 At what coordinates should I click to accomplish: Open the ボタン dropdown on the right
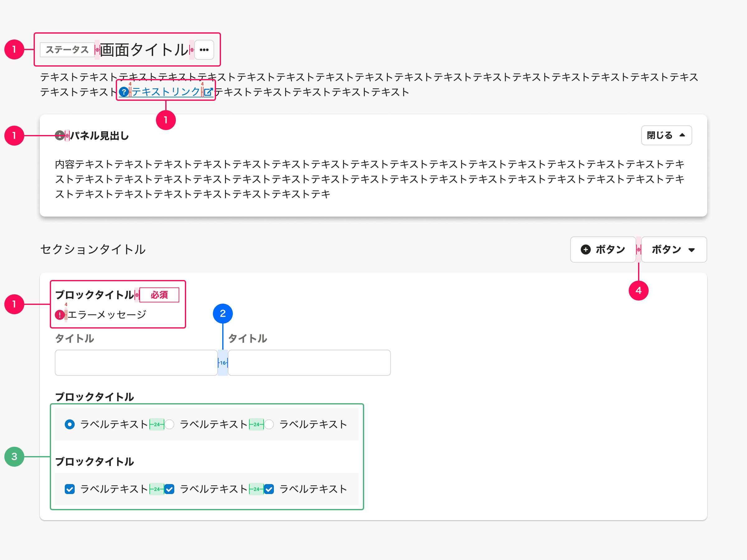click(x=674, y=250)
